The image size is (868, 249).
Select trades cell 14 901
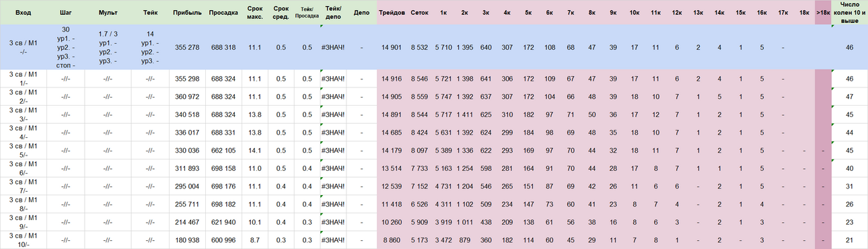(391, 48)
